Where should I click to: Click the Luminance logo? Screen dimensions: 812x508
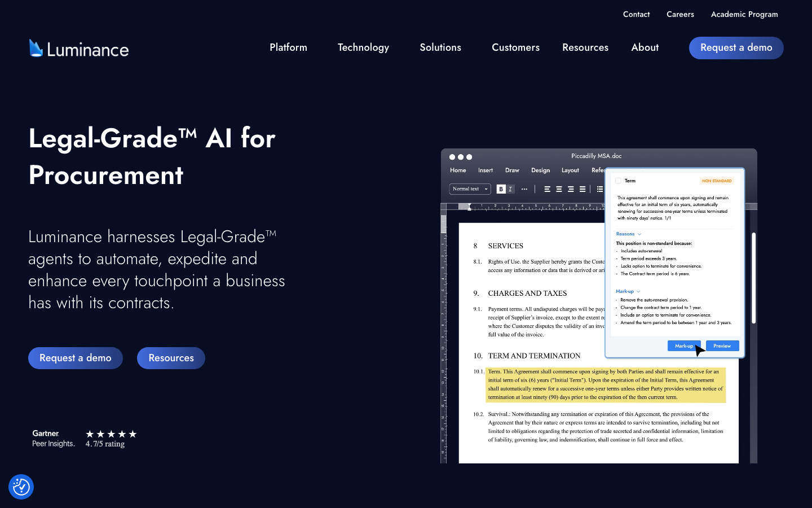(x=79, y=49)
